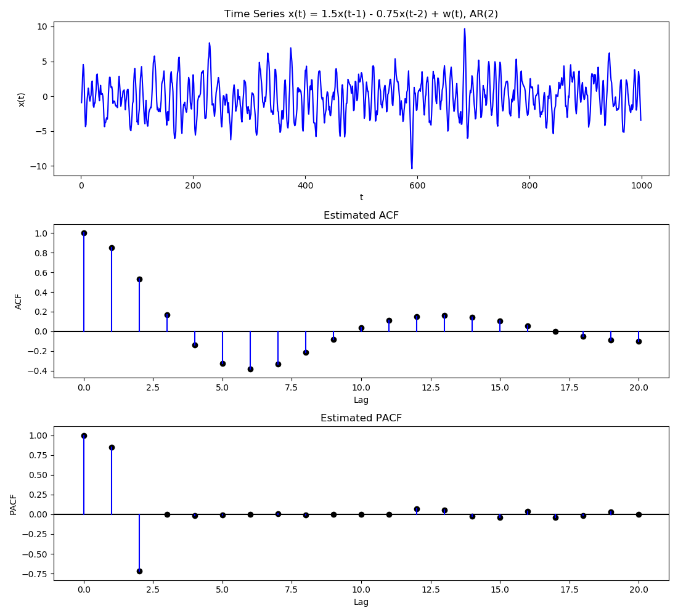
Task: Click the ACF marker at lag 2
Action: [x=139, y=279]
